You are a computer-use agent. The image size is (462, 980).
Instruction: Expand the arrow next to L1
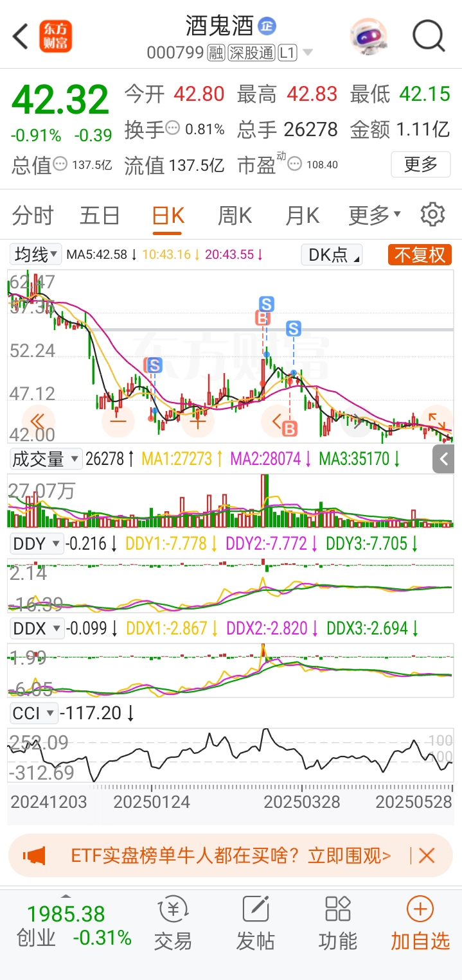tap(307, 53)
